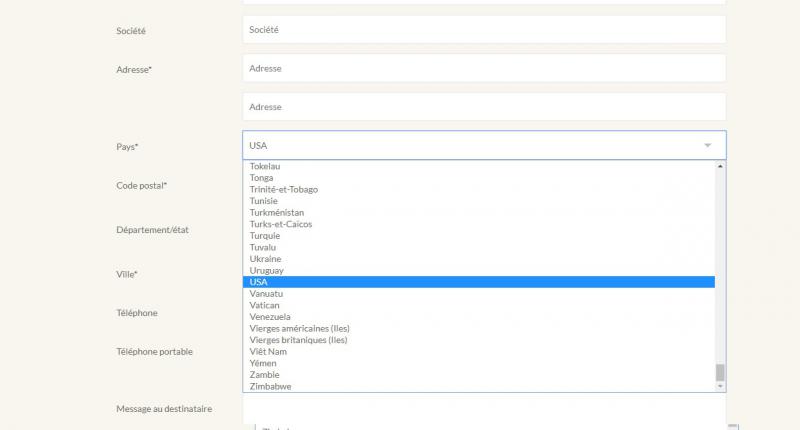
Task: Select Turquie from the dropdown
Action: pyautogui.click(x=265, y=236)
